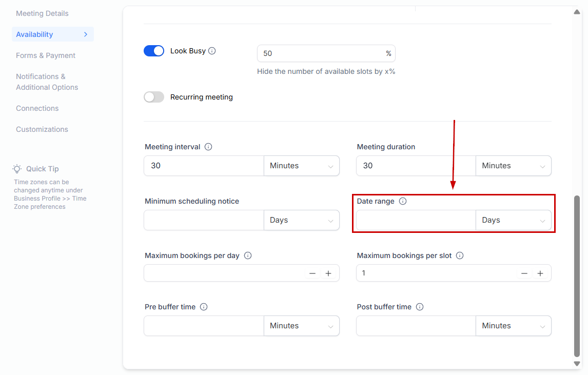Click Maximum bookings per slot info icon

(460, 255)
